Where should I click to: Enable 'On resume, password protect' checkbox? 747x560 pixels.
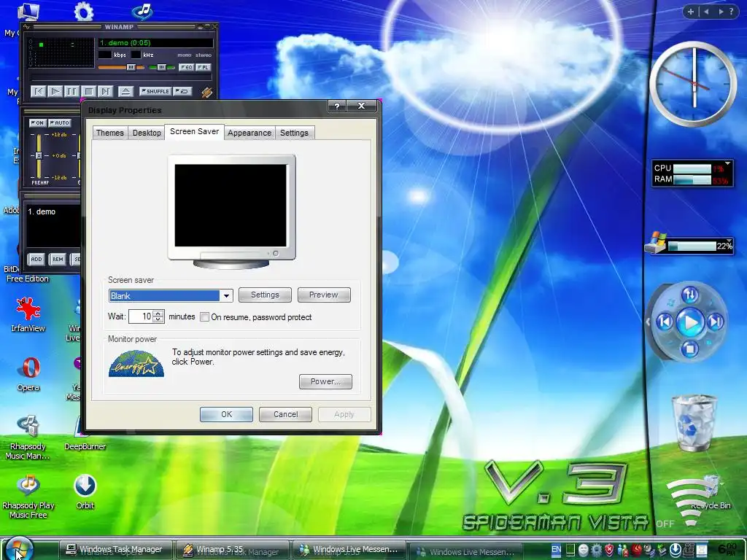coord(204,316)
